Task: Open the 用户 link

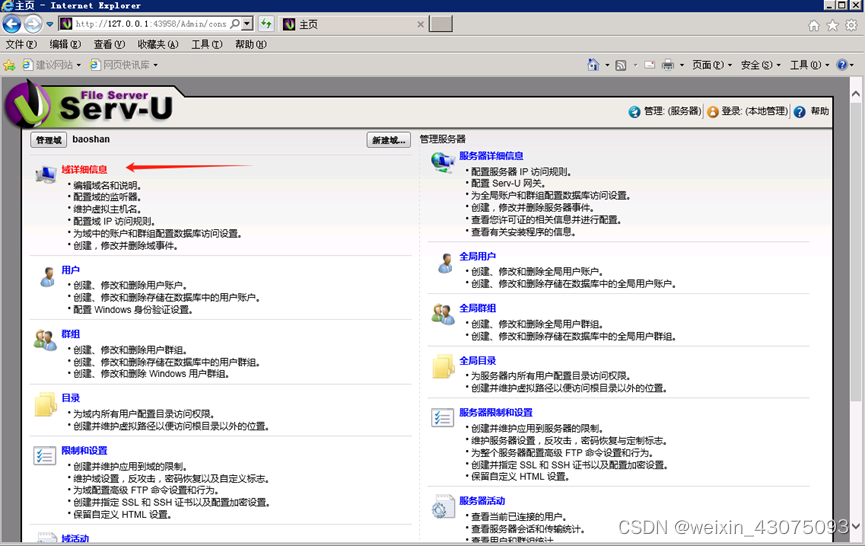Action: click(x=70, y=270)
